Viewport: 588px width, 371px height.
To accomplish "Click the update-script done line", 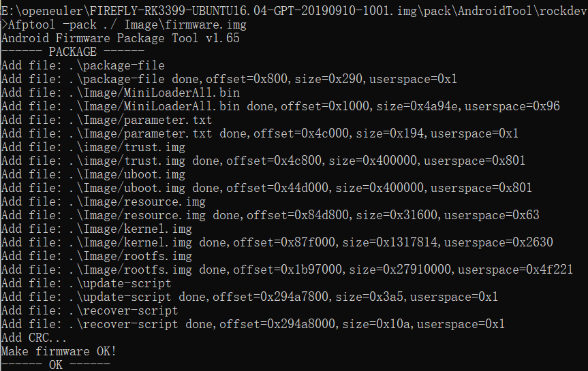I will point(250,297).
